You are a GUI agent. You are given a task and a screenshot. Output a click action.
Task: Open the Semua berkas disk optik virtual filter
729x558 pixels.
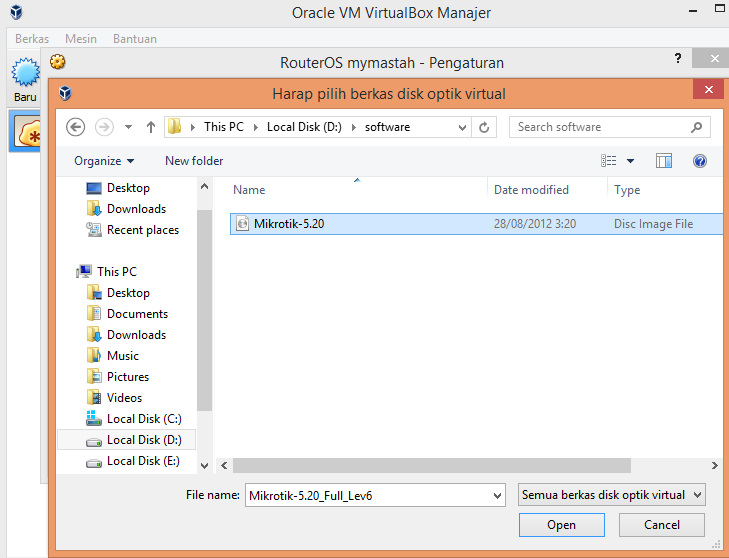[x=612, y=495]
